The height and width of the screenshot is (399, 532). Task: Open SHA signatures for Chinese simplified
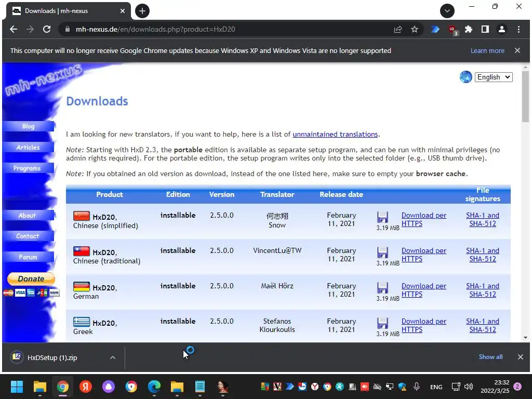pos(483,219)
